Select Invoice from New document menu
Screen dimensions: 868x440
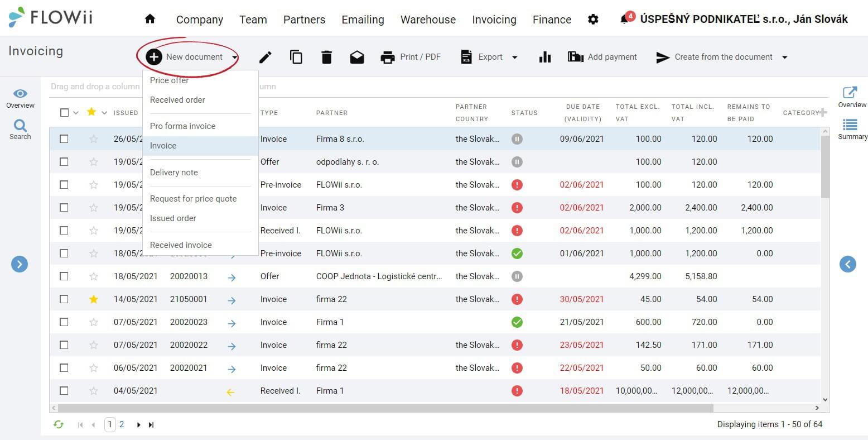click(x=200, y=146)
